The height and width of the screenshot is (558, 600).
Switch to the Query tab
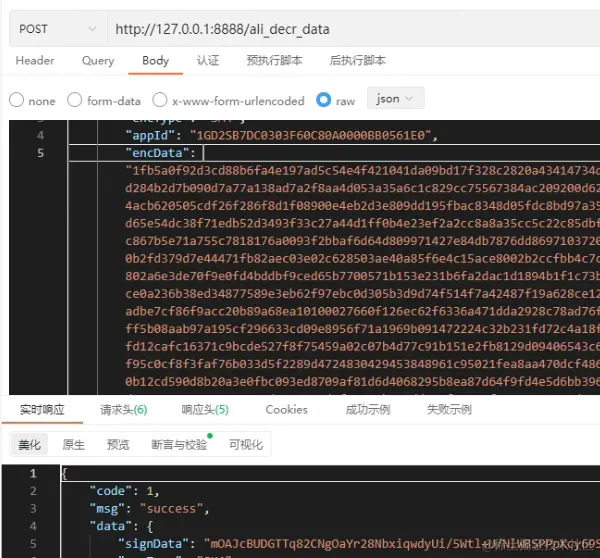pyautogui.click(x=98, y=60)
